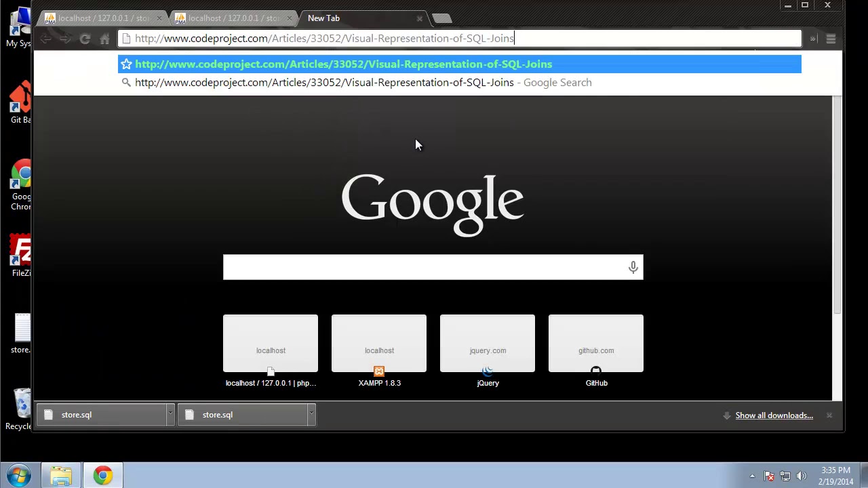868x488 pixels.
Task: Expand the first store.sql download's dropdown arrow
Action: coord(170,415)
